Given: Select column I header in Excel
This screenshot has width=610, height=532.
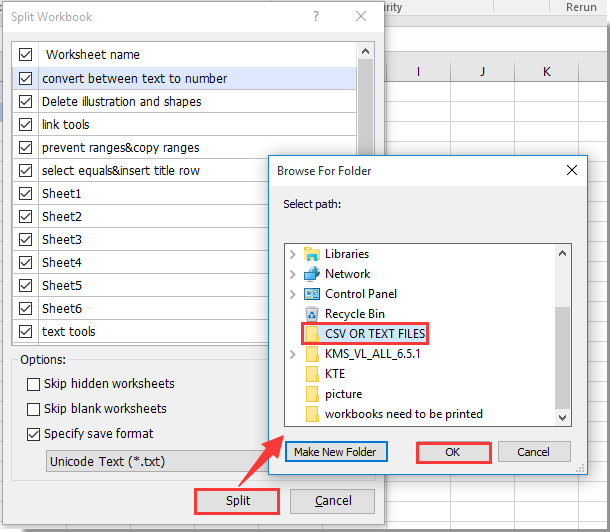Looking at the screenshot, I should 418,72.
